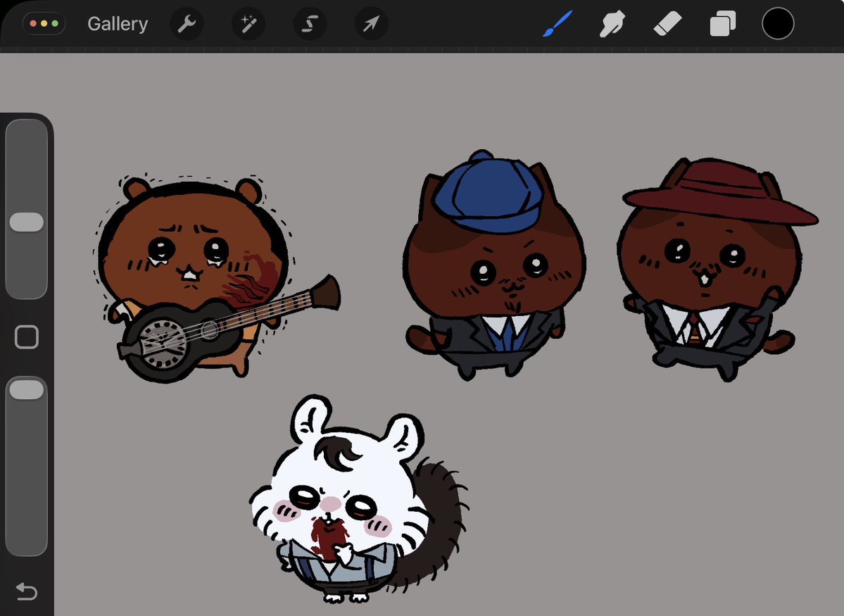Viewport: 844px width, 616px height.
Task: Return to the Gallery
Action: [118, 24]
